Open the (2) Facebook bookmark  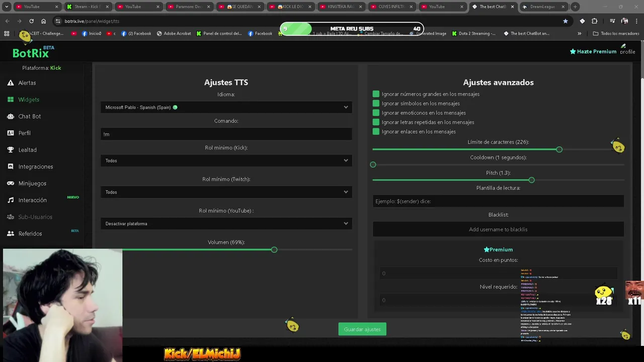[x=136, y=34]
